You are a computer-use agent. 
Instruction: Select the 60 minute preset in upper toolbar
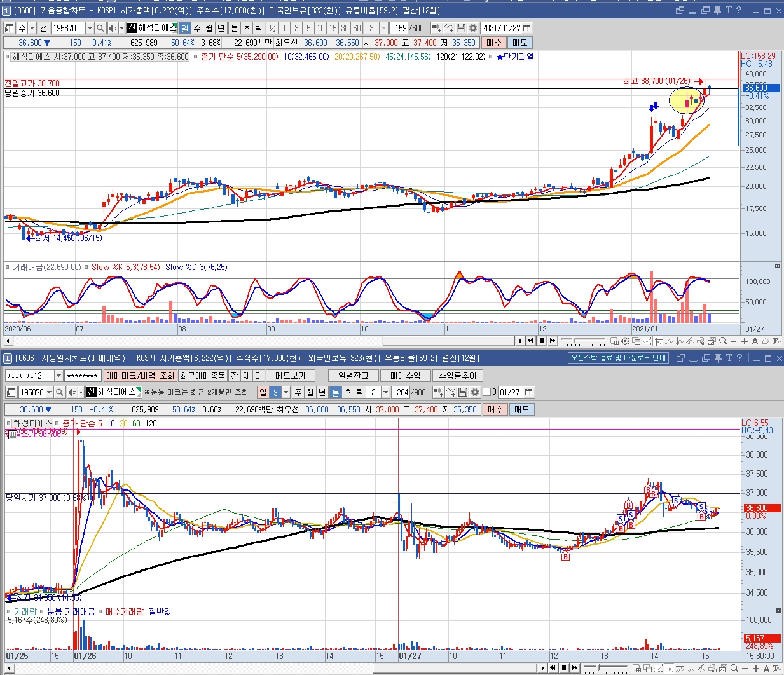[x=357, y=28]
